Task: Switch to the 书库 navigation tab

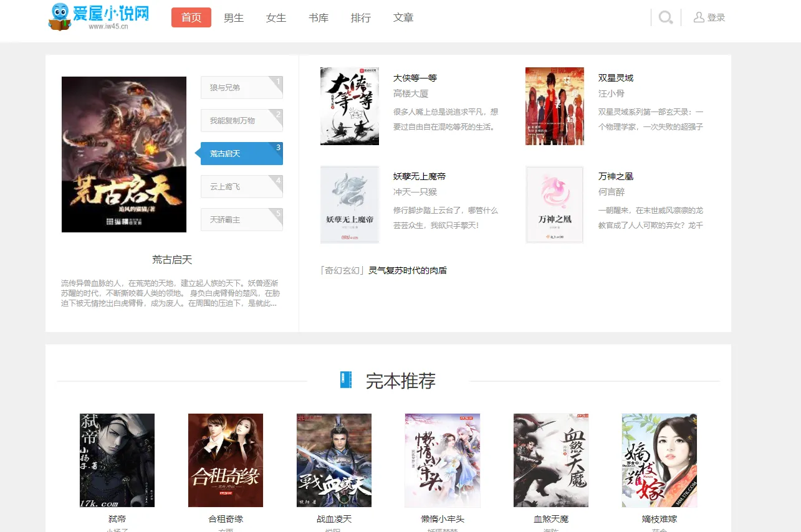Action: [x=319, y=18]
